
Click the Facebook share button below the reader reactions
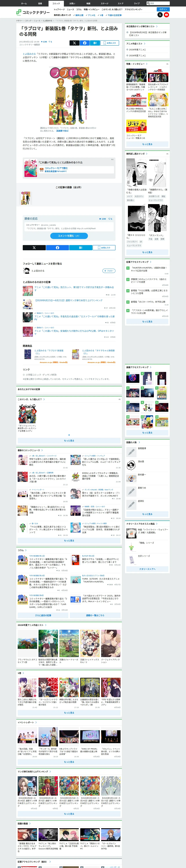point(57,248)
